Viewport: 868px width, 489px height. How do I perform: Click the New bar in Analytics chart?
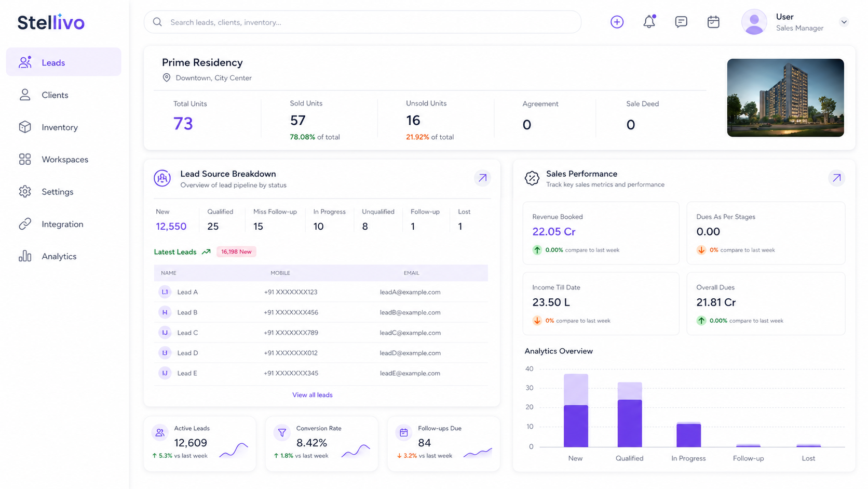576,410
